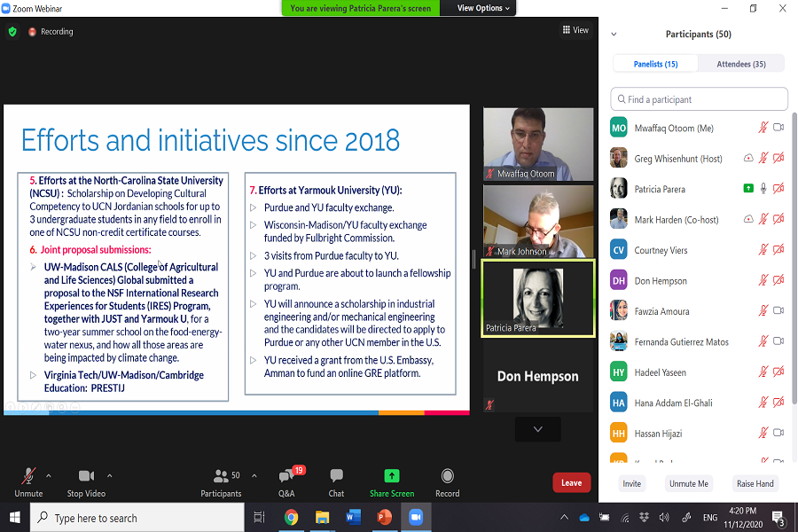
Task: Click muted mic icon for Greg Whisenhunt
Action: point(763,159)
